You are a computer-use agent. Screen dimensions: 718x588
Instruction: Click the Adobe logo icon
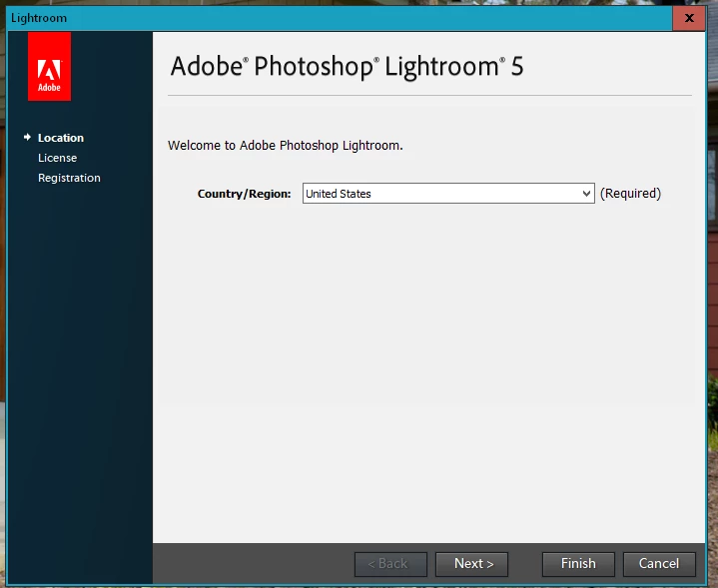(x=50, y=67)
